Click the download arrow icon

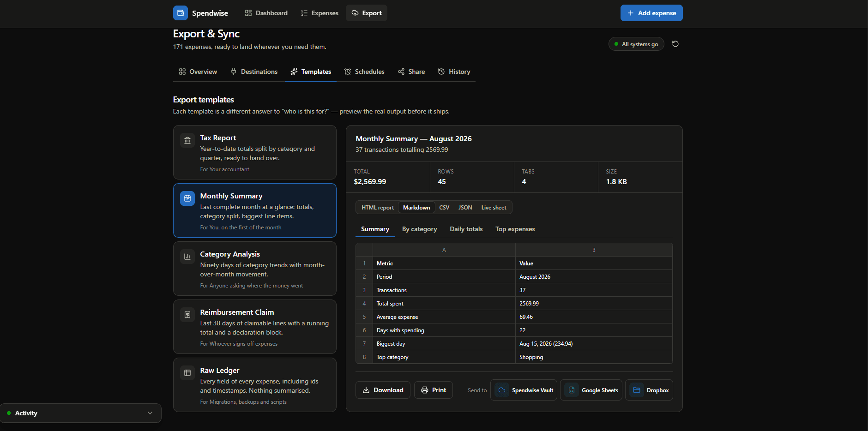tap(366, 390)
